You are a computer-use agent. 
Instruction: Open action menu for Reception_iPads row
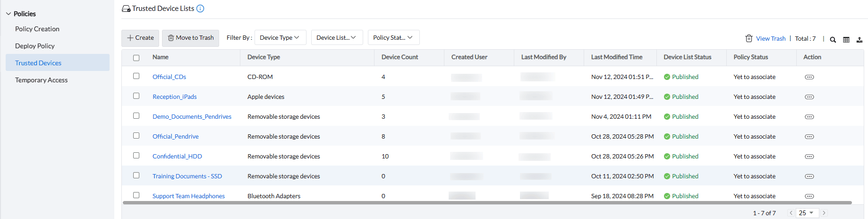[809, 97]
